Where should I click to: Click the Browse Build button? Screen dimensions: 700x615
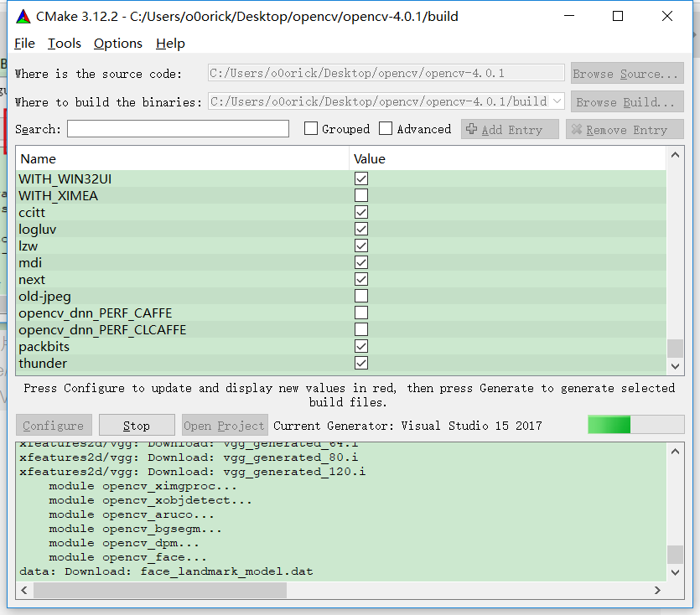[627, 101]
